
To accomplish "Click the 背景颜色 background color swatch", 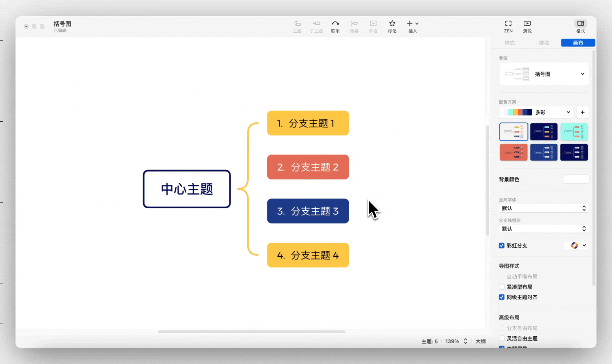I will [x=576, y=179].
